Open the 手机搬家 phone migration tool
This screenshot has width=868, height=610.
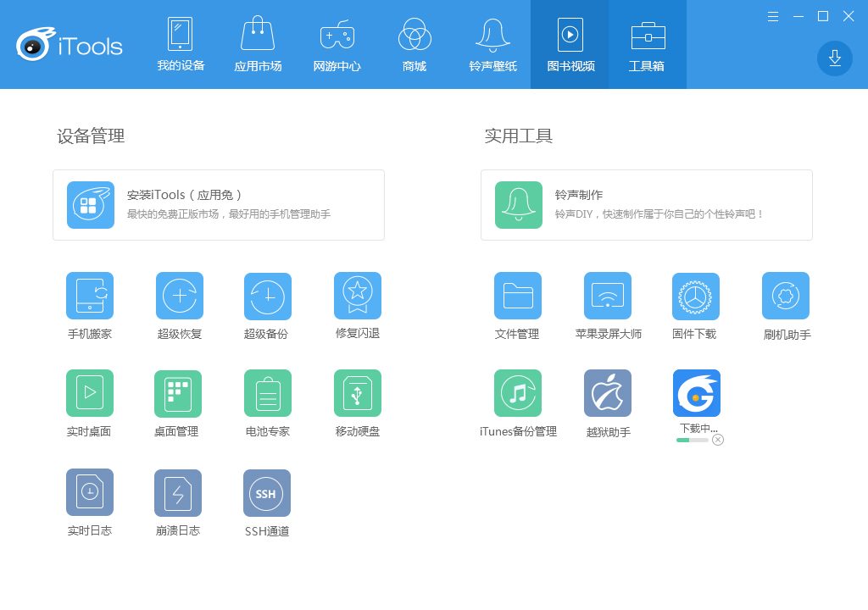coord(90,297)
